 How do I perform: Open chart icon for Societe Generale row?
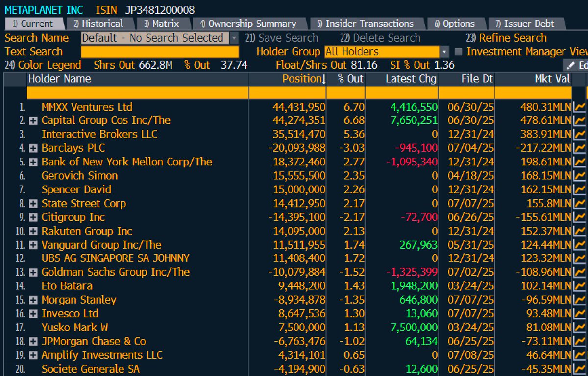tap(579, 369)
